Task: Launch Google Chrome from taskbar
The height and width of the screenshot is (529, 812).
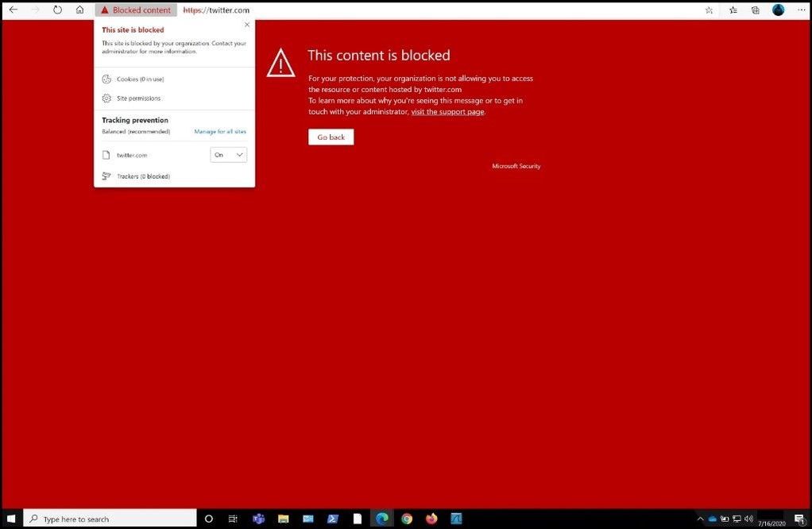Action: [x=407, y=518]
